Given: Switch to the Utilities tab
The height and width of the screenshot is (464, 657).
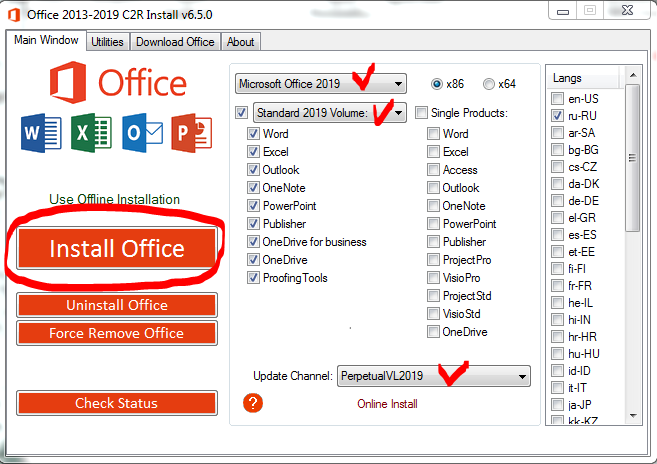Looking at the screenshot, I should coord(107,42).
